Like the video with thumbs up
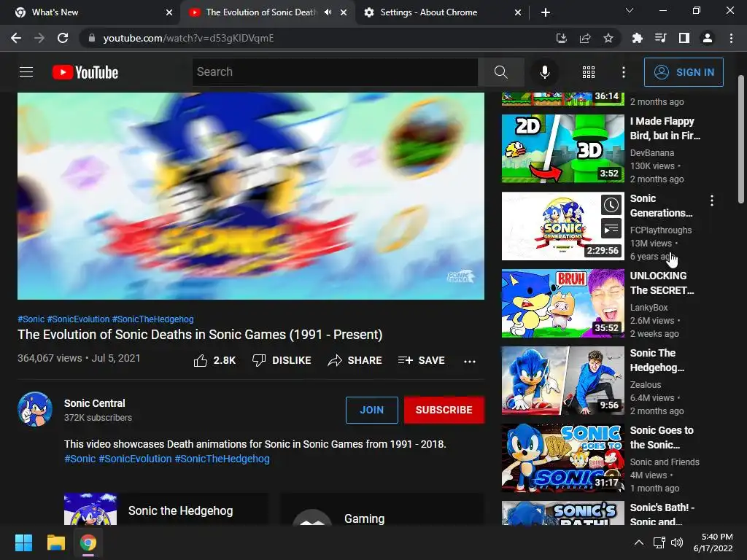This screenshot has height=560, width=747. coord(214,360)
